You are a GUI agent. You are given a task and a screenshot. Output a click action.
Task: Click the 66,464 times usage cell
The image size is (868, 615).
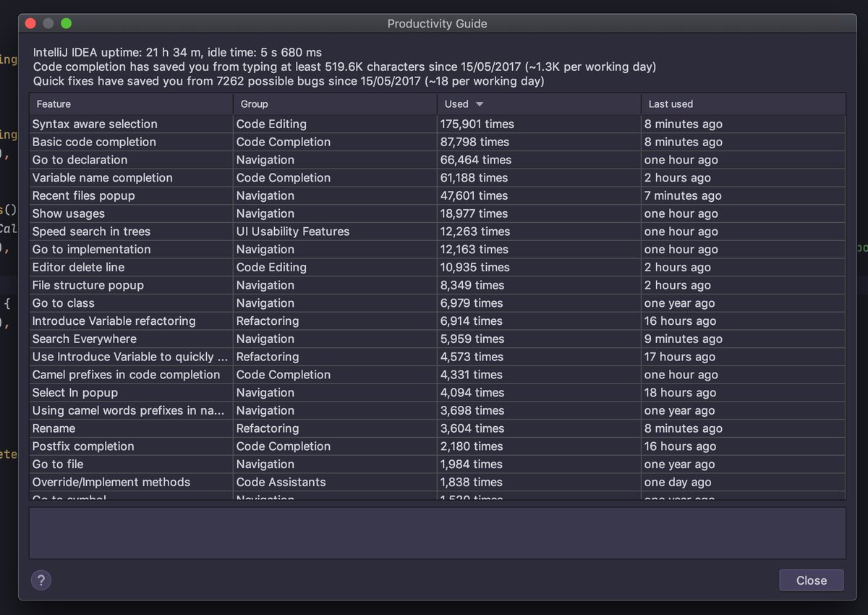(539, 160)
